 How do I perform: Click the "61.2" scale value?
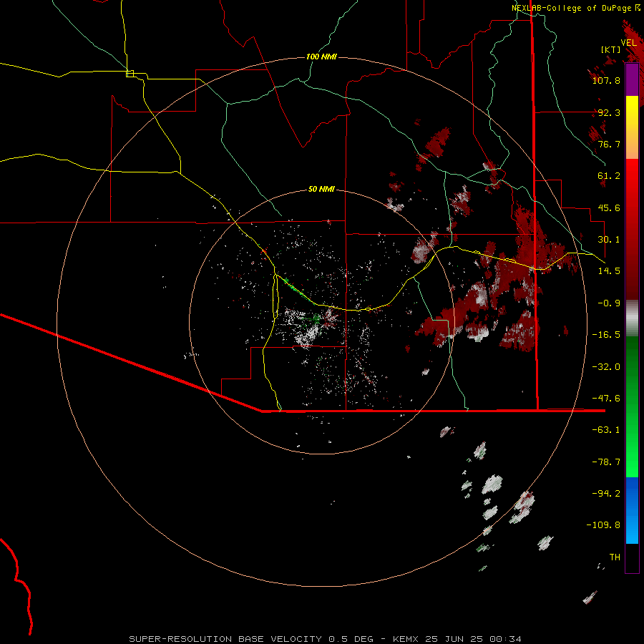pos(609,176)
